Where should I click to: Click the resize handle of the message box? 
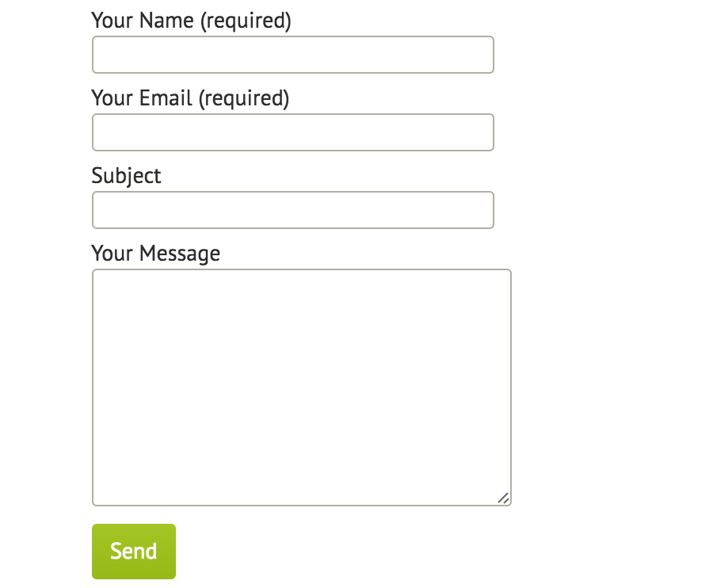point(505,498)
